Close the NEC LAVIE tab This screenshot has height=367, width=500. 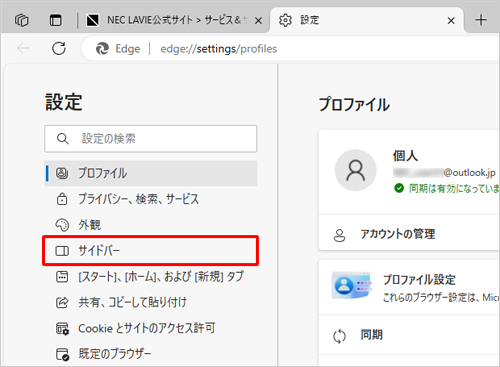pyautogui.click(x=258, y=21)
